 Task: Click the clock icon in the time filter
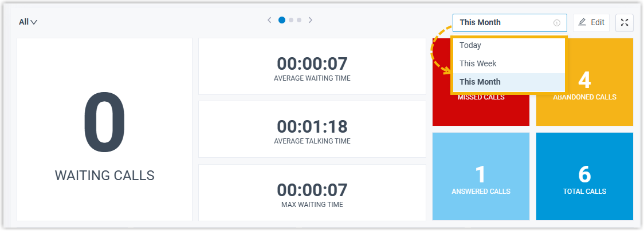point(556,23)
